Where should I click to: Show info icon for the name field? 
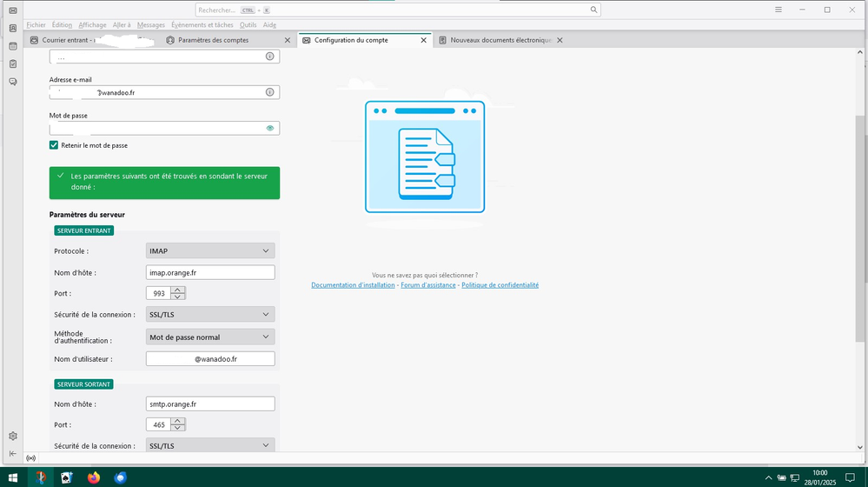[x=269, y=57]
